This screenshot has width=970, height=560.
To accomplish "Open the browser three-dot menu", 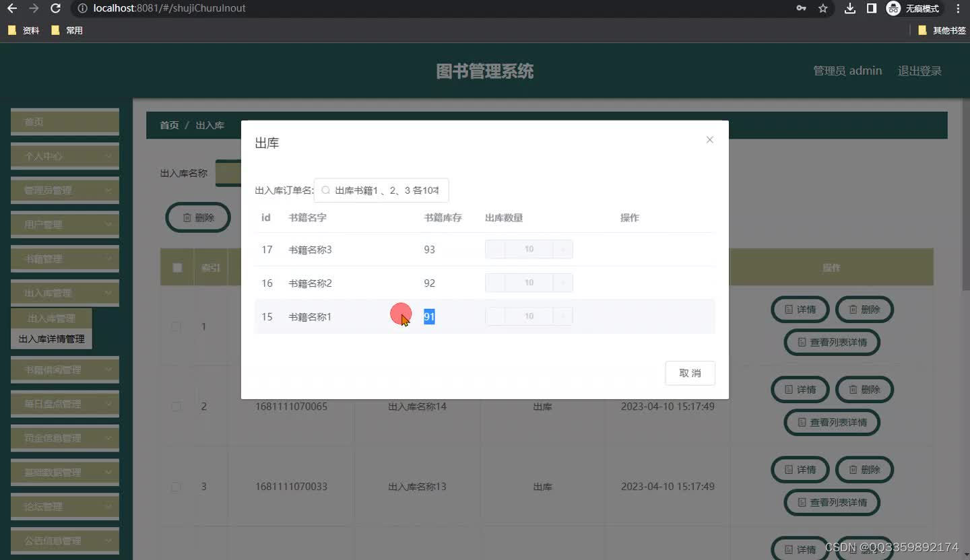I will (958, 9).
